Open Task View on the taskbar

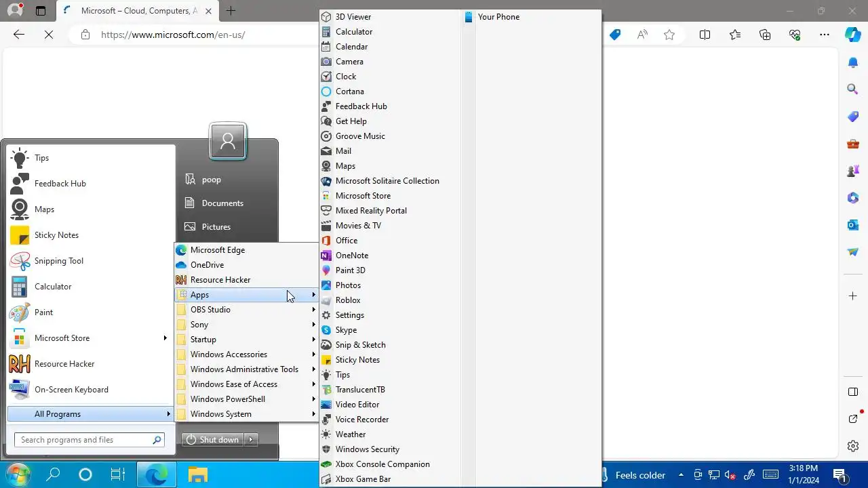click(118, 474)
